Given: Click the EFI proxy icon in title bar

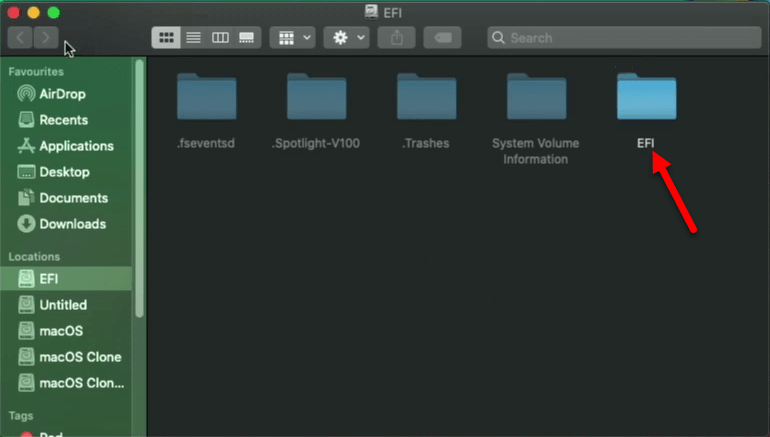Looking at the screenshot, I should point(371,12).
